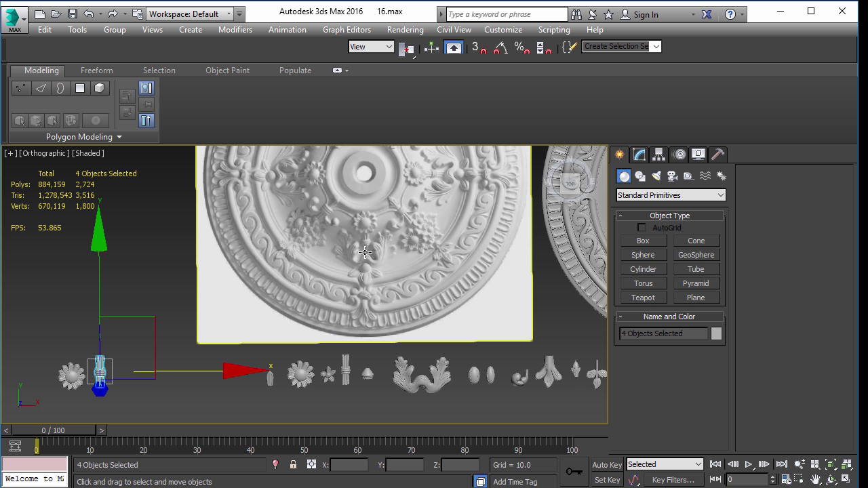Screen dimensions: 868x488
Task: Open the Standard Primitives dropdown
Action: pos(671,195)
